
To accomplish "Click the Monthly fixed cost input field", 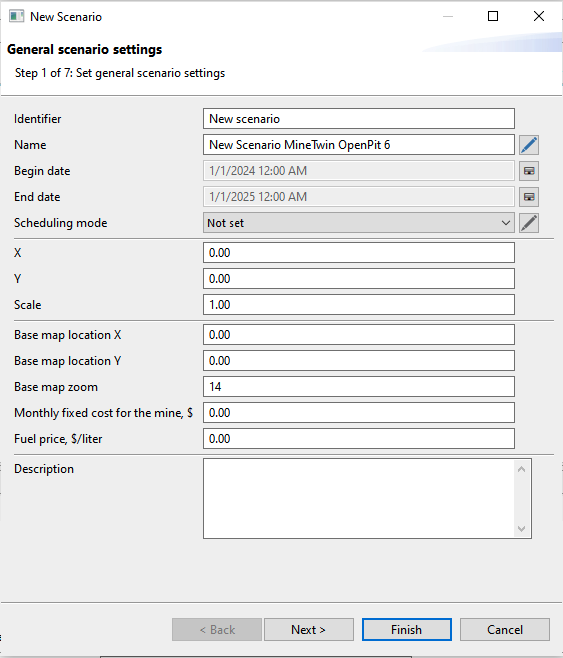I will coord(359,413).
